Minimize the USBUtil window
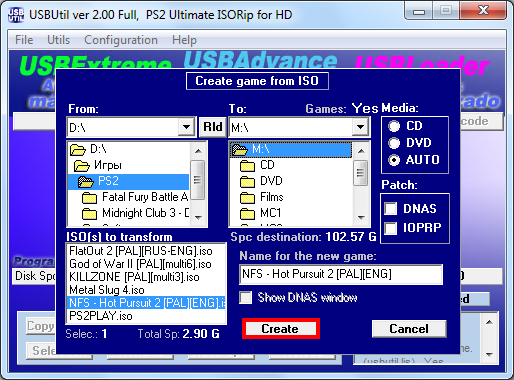The height and width of the screenshot is (380, 514). pos(419,11)
